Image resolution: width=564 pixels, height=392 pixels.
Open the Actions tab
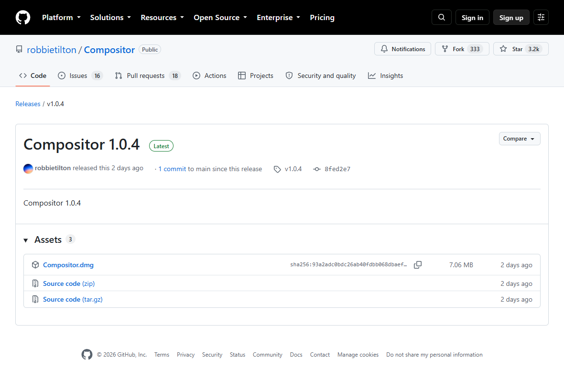pyautogui.click(x=209, y=76)
